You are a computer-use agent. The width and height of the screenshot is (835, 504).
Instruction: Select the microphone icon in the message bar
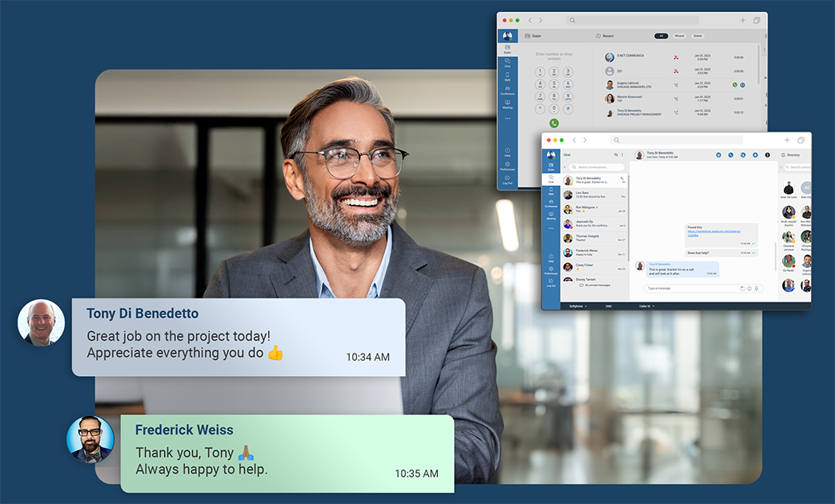(x=756, y=288)
